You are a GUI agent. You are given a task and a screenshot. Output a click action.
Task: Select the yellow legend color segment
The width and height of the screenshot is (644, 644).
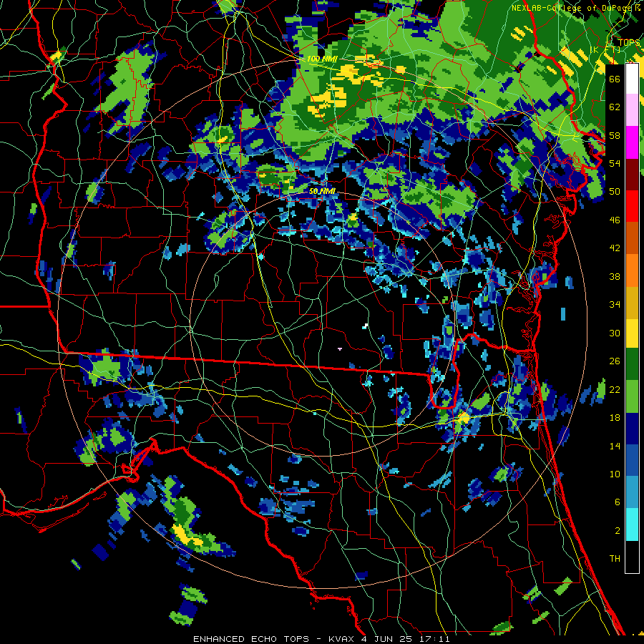coord(632,333)
